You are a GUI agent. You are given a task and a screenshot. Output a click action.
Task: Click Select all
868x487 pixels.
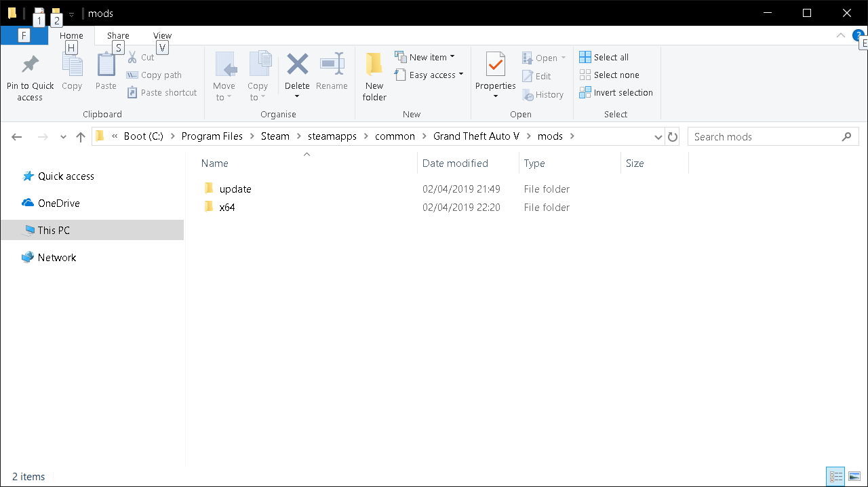click(604, 58)
